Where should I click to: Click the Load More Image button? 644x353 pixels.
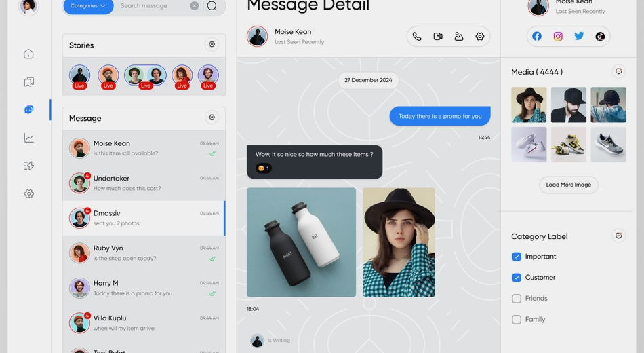coord(569,185)
